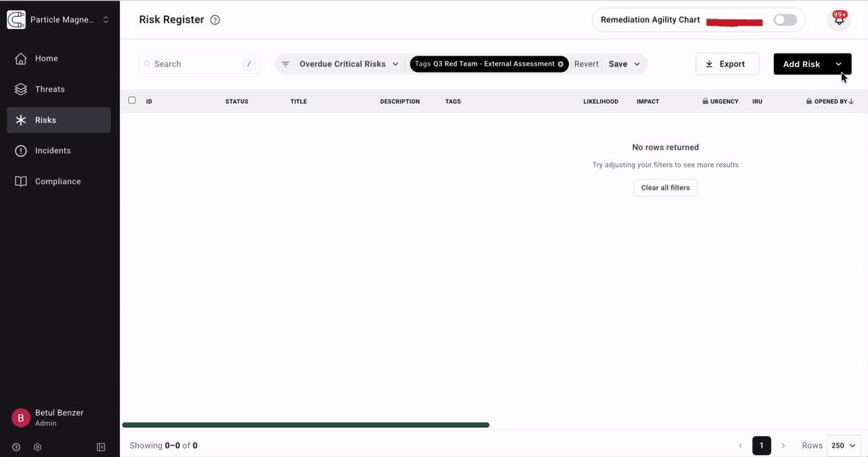This screenshot has width=868, height=457.
Task: Click the slash shortcut key hint
Action: pyautogui.click(x=250, y=64)
